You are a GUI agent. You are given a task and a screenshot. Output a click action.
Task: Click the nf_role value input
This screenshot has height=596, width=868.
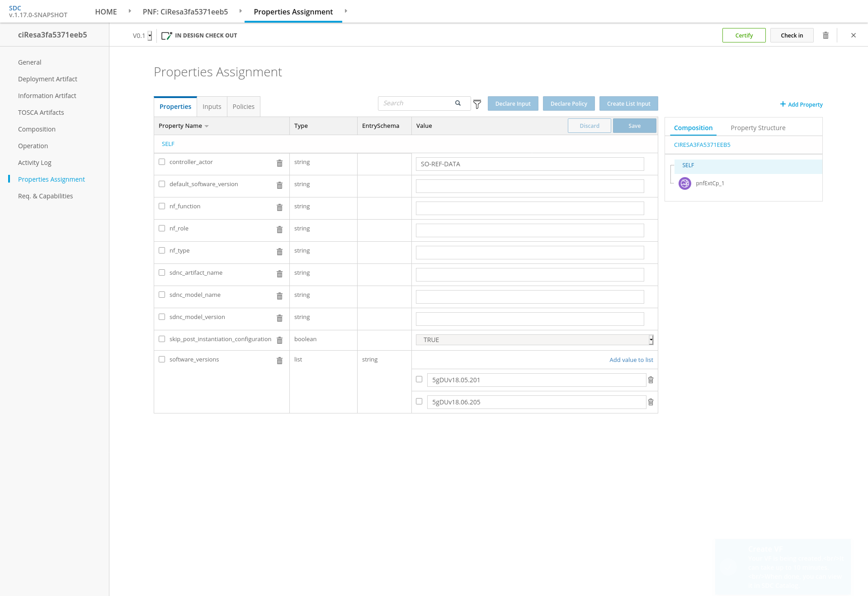[x=530, y=230]
